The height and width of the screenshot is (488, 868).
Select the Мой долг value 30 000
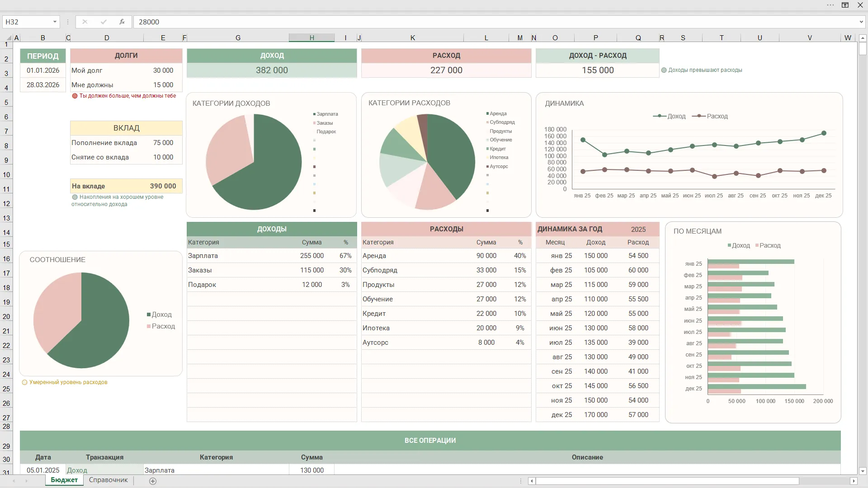coord(163,70)
